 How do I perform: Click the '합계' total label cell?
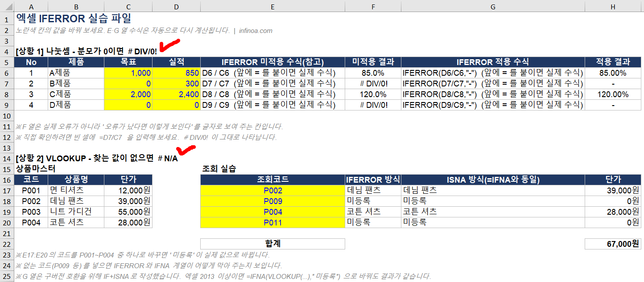click(272, 244)
